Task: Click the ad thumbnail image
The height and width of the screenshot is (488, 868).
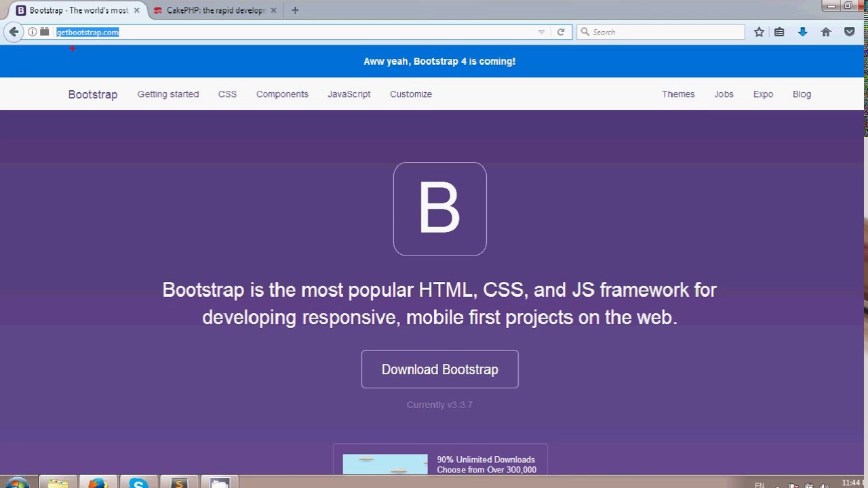Action: click(x=385, y=464)
